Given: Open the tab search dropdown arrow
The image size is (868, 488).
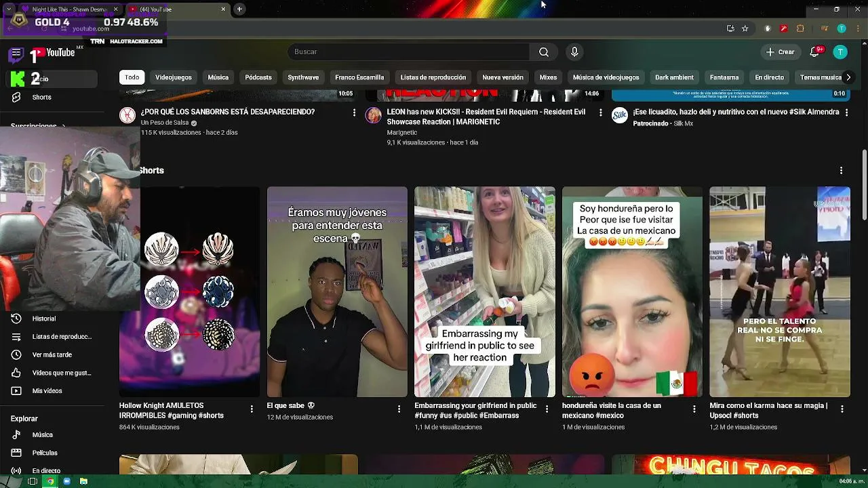Looking at the screenshot, I should 8,9.
